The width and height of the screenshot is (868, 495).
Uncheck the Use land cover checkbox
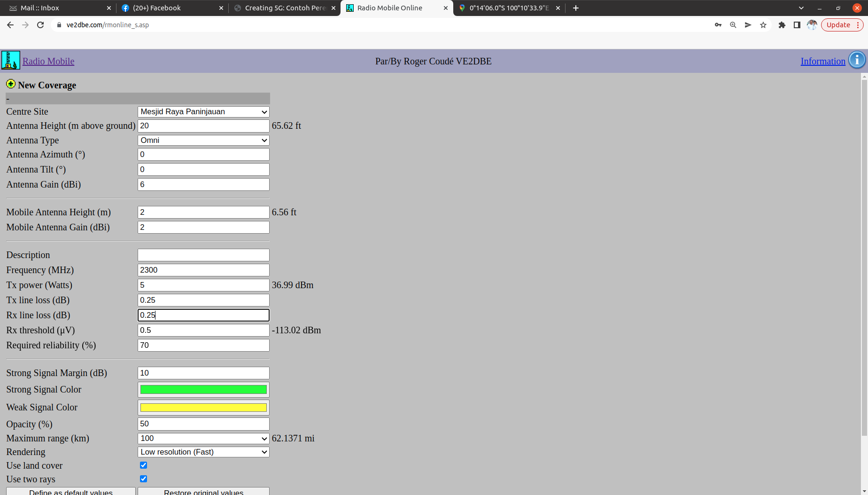click(143, 465)
